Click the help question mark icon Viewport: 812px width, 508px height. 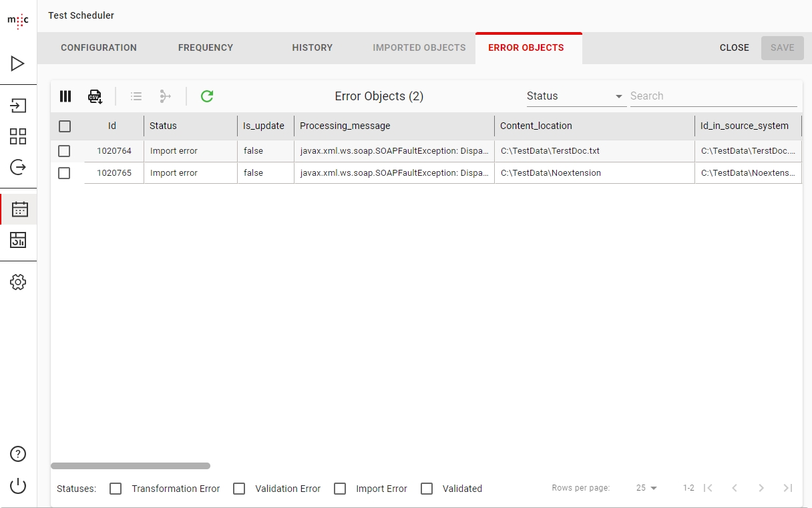[x=18, y=454]
